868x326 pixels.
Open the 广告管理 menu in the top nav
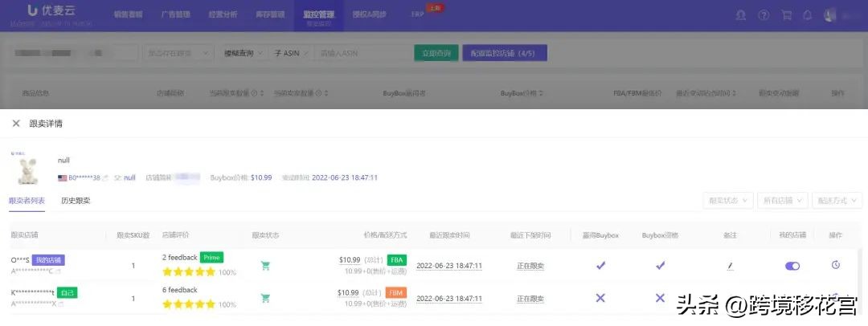pos(176,15)
